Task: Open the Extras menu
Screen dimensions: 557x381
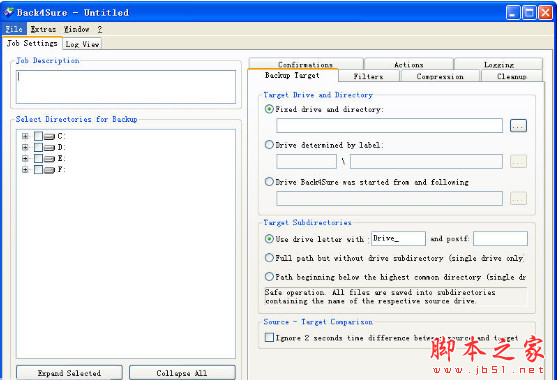Action: point(43,29)
